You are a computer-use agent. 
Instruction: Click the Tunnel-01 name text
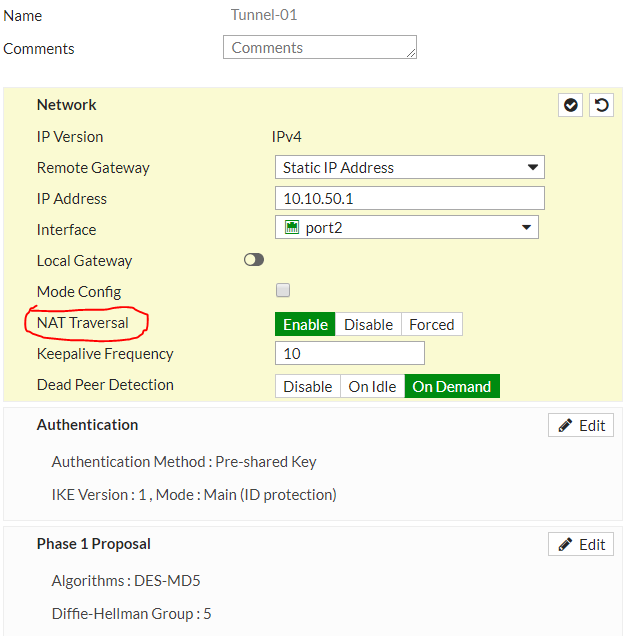(264, 15)
